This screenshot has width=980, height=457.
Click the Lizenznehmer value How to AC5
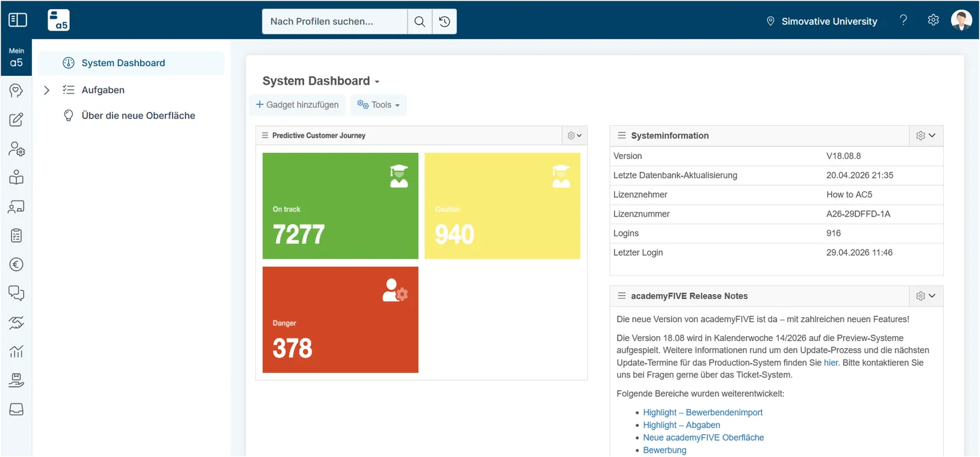tap(849, 195)
